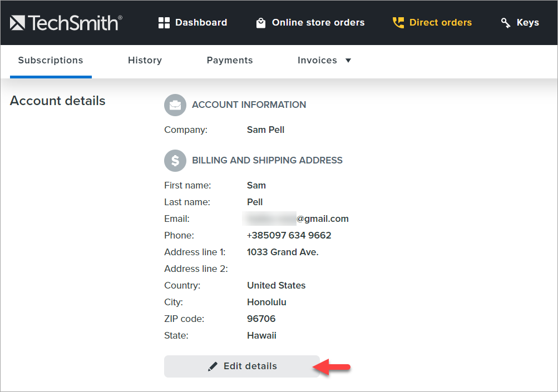The image size is (558, 392).
Task: Open Online store orders
Action: point(318,22)
